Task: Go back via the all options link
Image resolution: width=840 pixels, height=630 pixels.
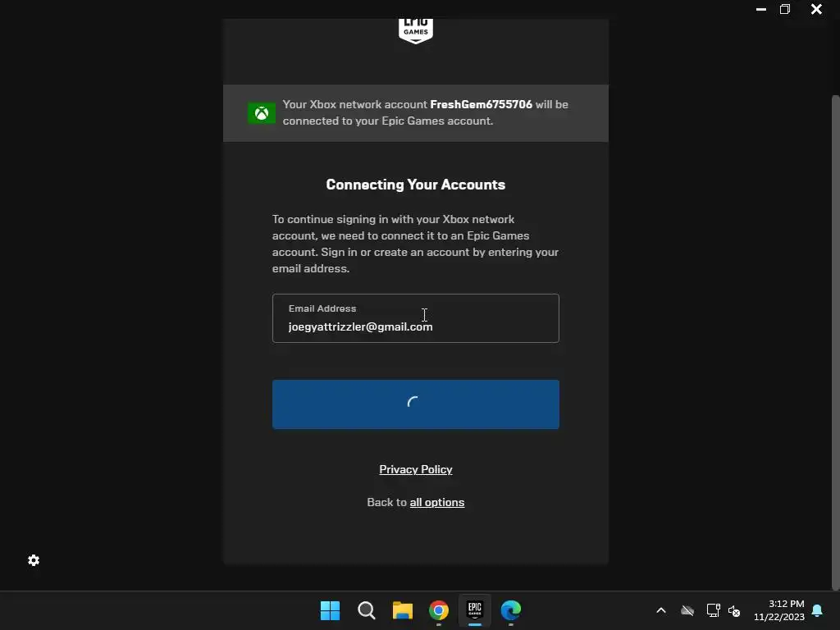Action: pos(437,503)
